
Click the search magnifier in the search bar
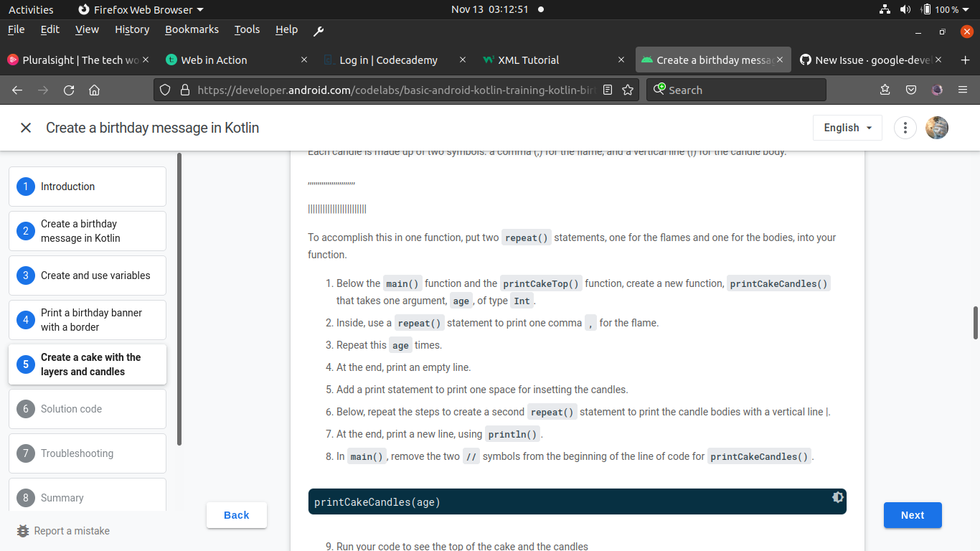[659, 90]
